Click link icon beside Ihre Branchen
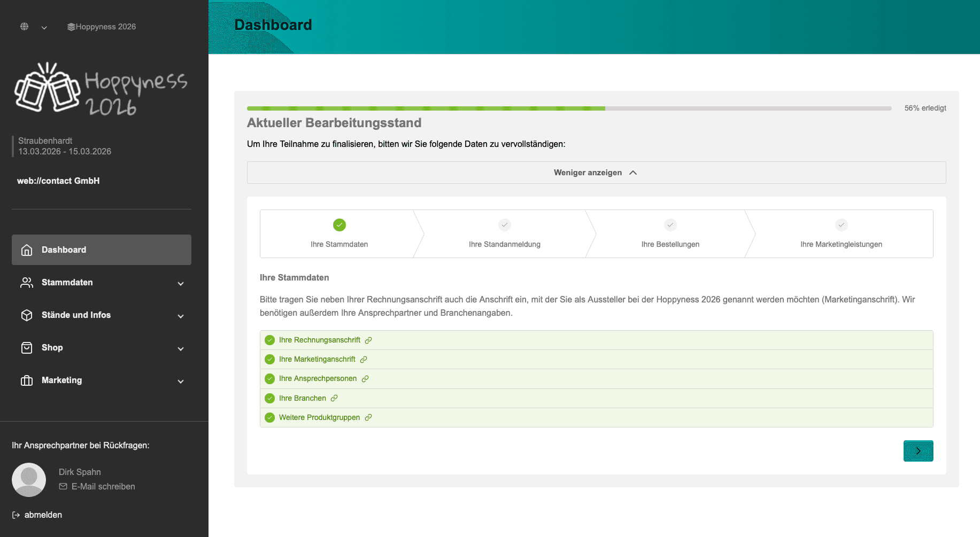 (334, 398)
